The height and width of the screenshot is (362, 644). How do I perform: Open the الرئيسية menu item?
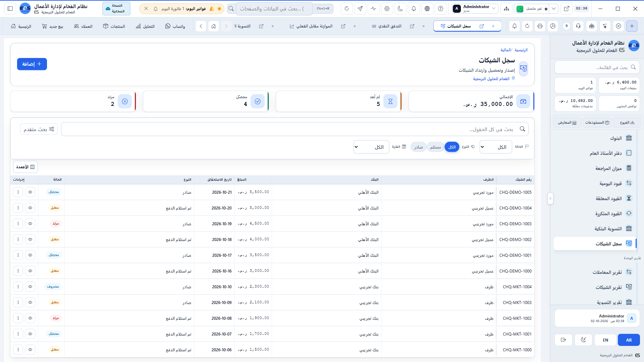[x=21, y=26]
